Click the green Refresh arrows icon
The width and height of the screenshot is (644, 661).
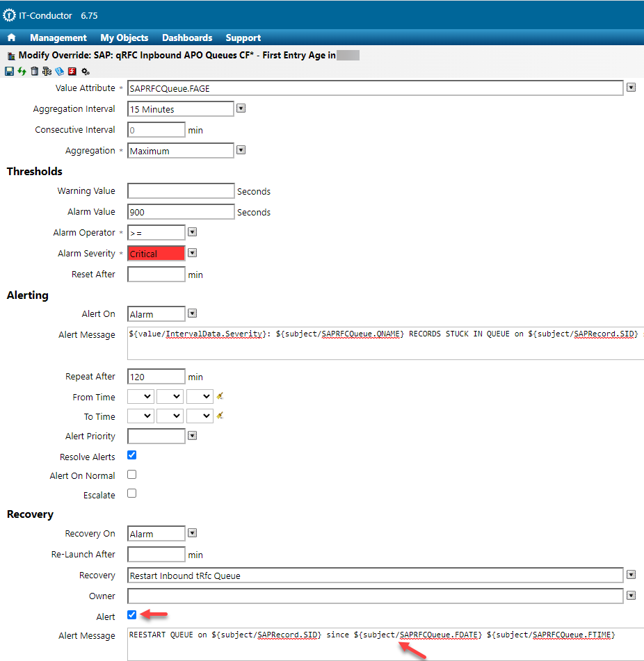click(x=22, y=71)
